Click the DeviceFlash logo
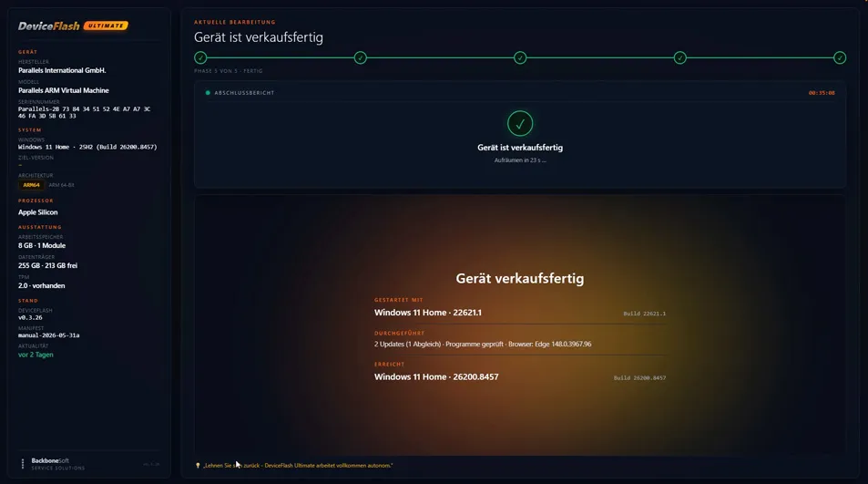 click(x=48, y=26)
